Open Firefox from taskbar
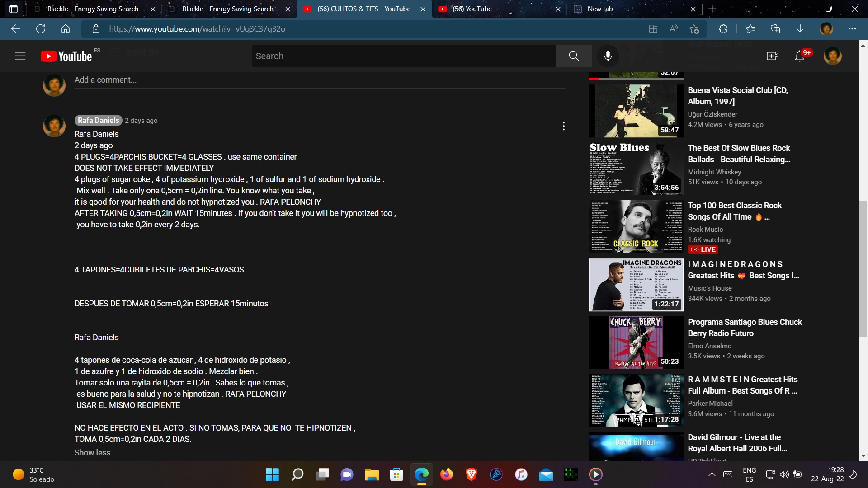868x488 pixels. point(447,474)
